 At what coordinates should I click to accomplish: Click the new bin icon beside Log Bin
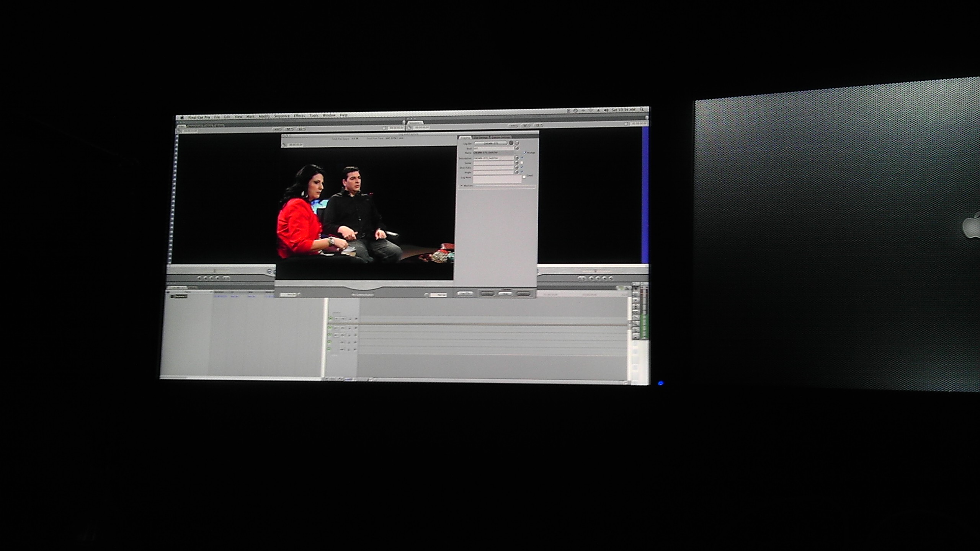click(517, 143)
